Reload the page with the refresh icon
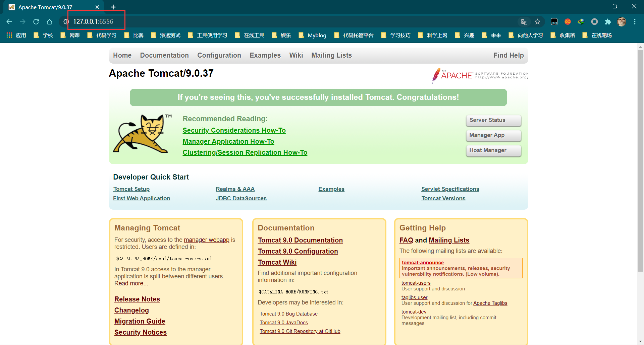This screenshot has width=644, height=345. tap(36, 22)
